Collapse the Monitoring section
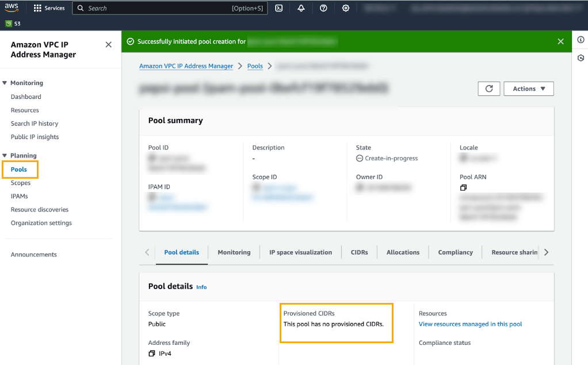Image resolution: width=588 pixels, height=365 pixels. (5, 83)
